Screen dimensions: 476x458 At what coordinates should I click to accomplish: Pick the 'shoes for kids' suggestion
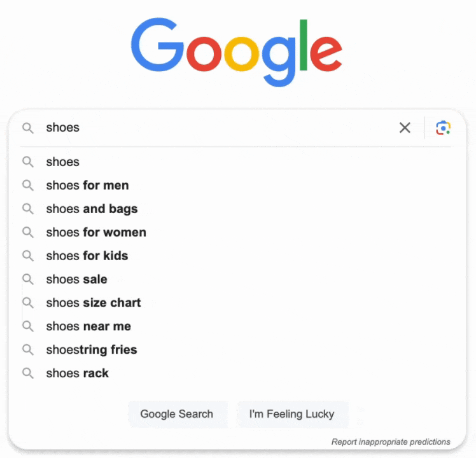click(x=237, y=256)
